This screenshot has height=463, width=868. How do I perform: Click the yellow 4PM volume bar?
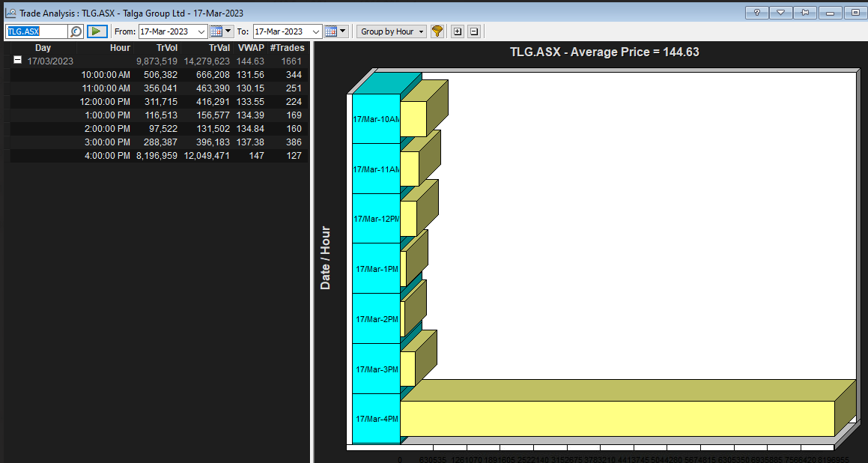click(616, 418)
